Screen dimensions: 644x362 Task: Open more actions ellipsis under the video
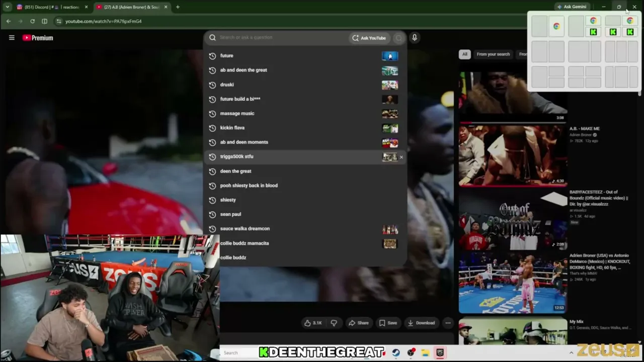[448, 323]
